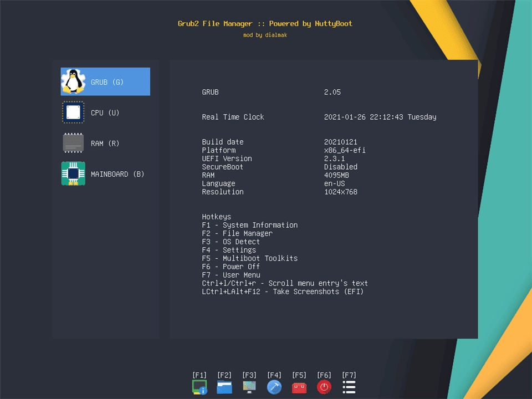The height and width of the screenshot is (399, 532).
Task: Click the Build date value 20210121
Action: (x=341, y=142)
